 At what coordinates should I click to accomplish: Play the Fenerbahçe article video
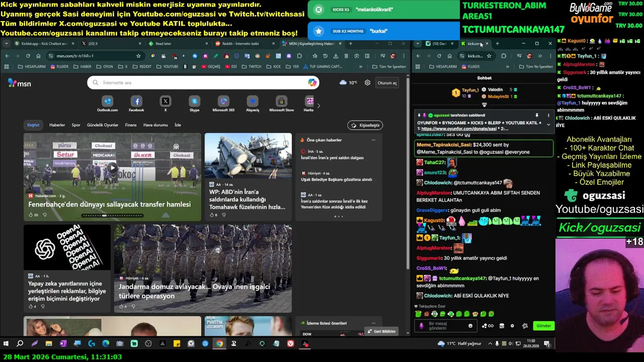coord(113,168)
